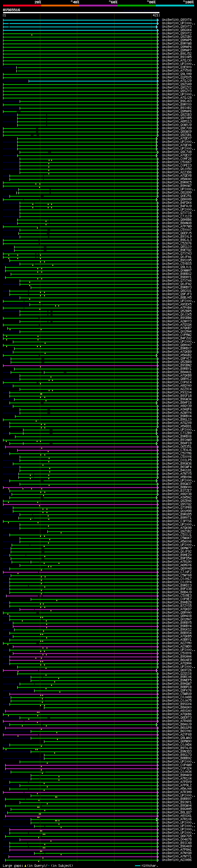This screenshot has width=197, height=868.
Task: Click the red ~20% identity legend bar
Action: point(22,6)
